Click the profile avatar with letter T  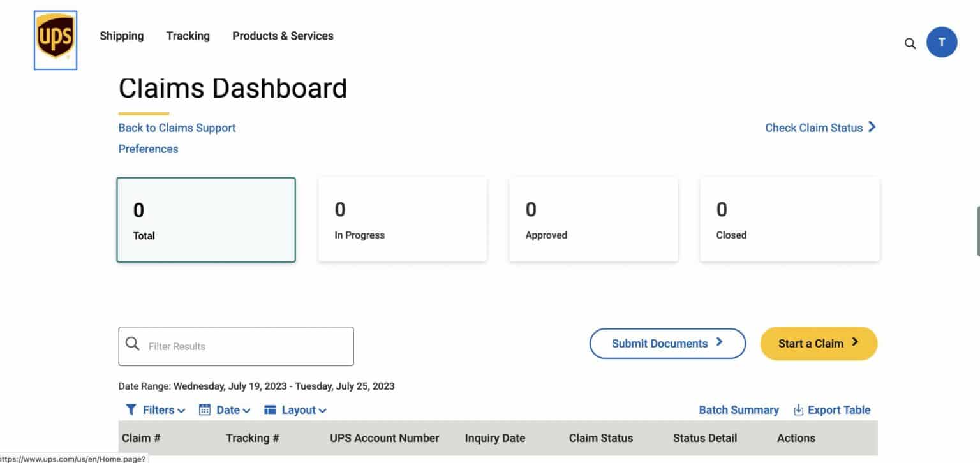pyautogui.click(x=942, y=43)
